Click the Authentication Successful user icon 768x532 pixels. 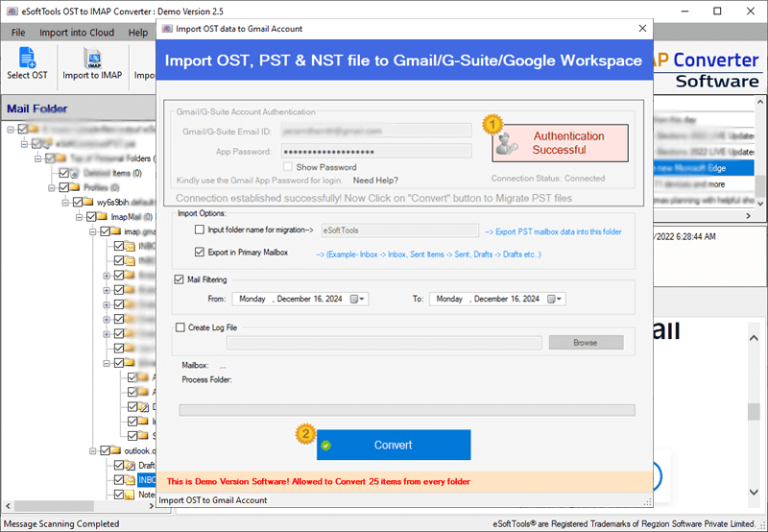(x=507, y=144)
